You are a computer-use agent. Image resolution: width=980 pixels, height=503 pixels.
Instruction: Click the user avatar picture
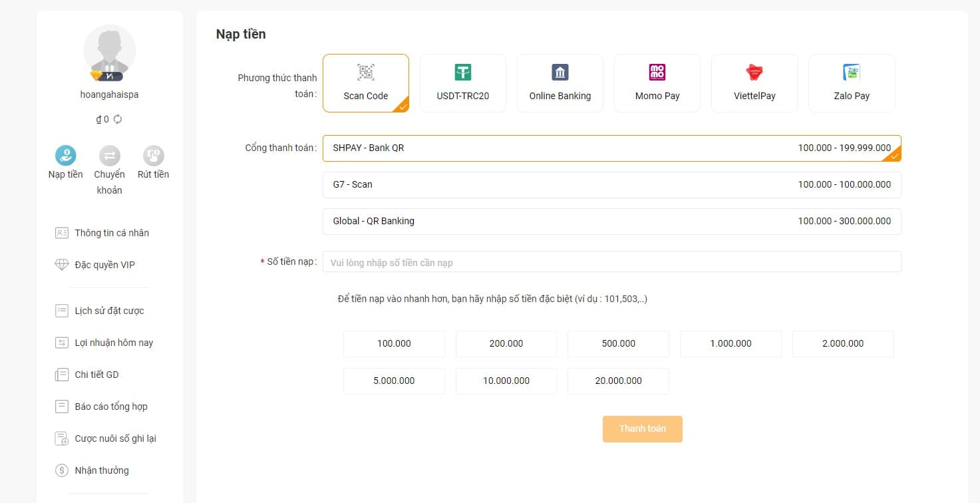(x=110, y=52)
